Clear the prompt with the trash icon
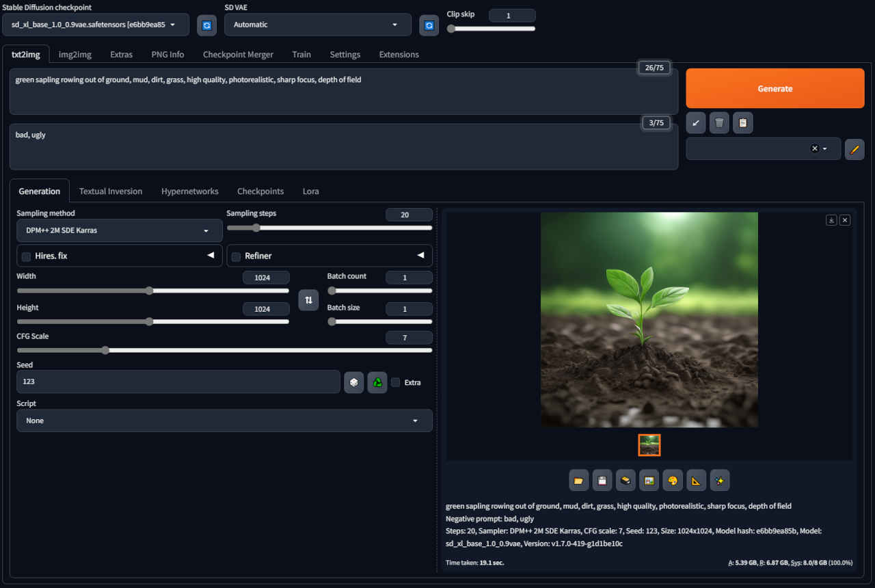The width and height of the screenshot is (875, 588). (x=719, y=122)
